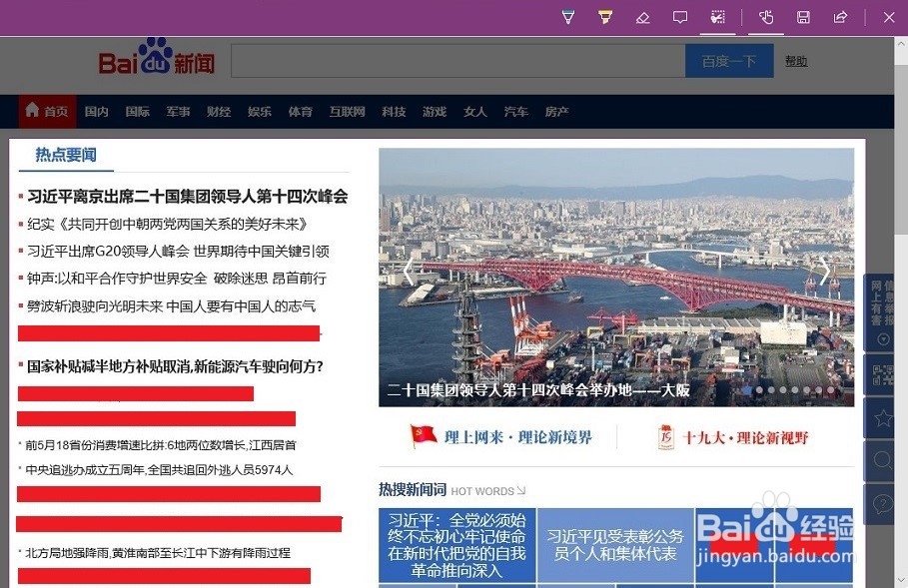
Task: Click the scrollbar down arrow
Action: 902,580
